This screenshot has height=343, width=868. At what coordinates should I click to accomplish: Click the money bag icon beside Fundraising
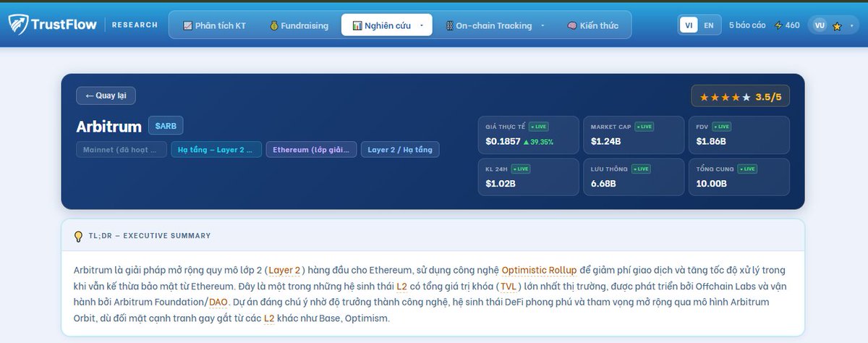coord(274,25)
